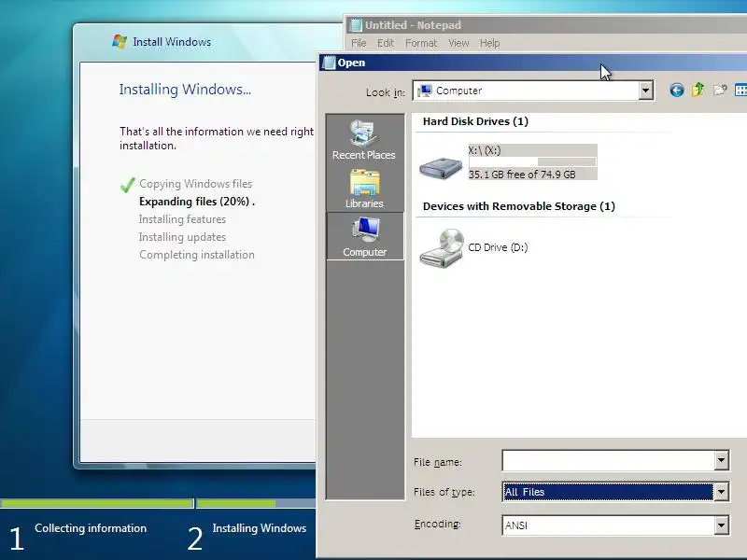747x560 pixels.
Task: Click the 'Installing updates' step text
Action: click(182, 237)
